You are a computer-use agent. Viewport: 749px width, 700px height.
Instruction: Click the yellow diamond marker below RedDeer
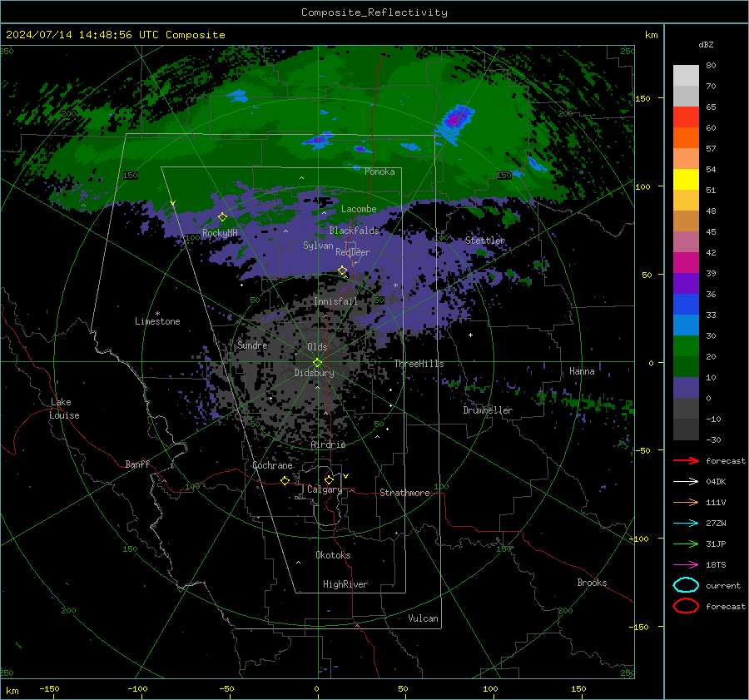coord(343,271)
